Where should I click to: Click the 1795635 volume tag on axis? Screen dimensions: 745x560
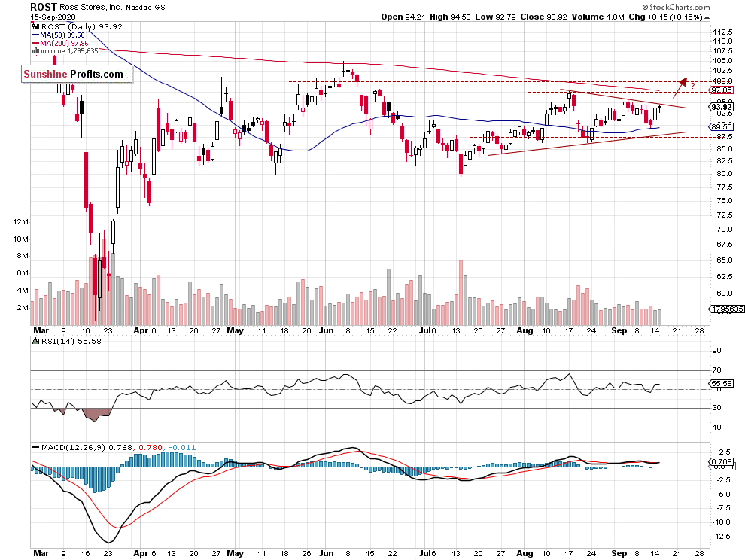coord(727,309)
